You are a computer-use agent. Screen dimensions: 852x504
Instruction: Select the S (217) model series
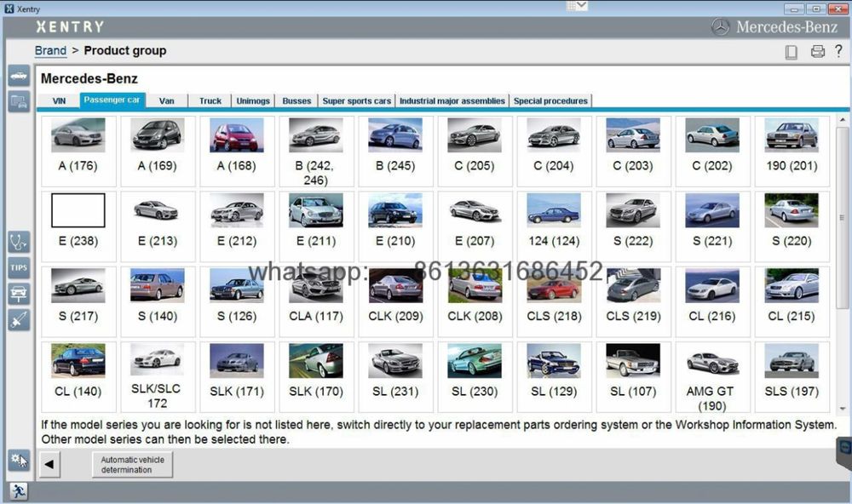tap(78, 301)
